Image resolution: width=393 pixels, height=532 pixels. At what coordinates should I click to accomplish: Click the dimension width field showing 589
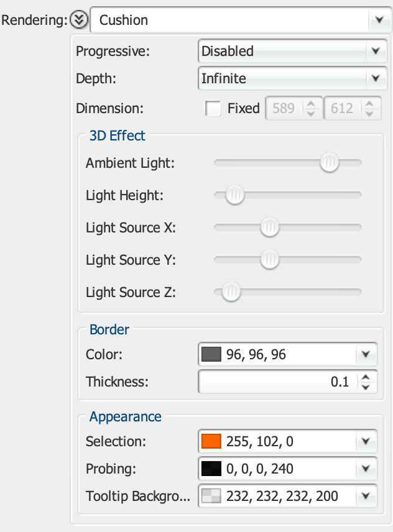[284, 109]
